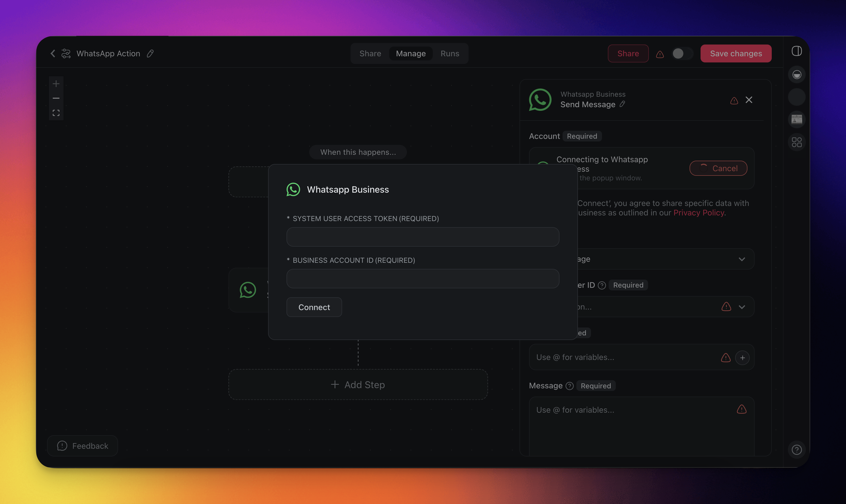Zoom in on the canvas with plus icon
The image size is (846, 504).
pyautogui.click(x=56, y=84)
